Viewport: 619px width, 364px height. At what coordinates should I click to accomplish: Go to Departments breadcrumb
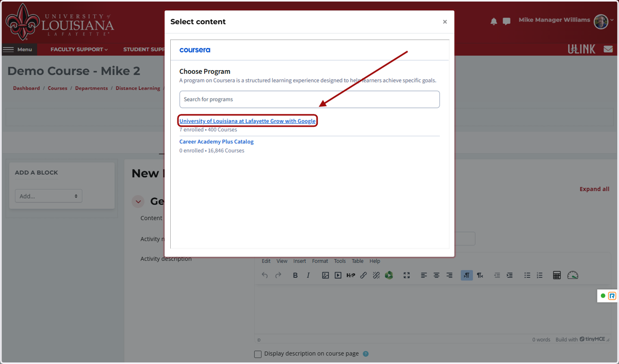click(x=91, y=88)
